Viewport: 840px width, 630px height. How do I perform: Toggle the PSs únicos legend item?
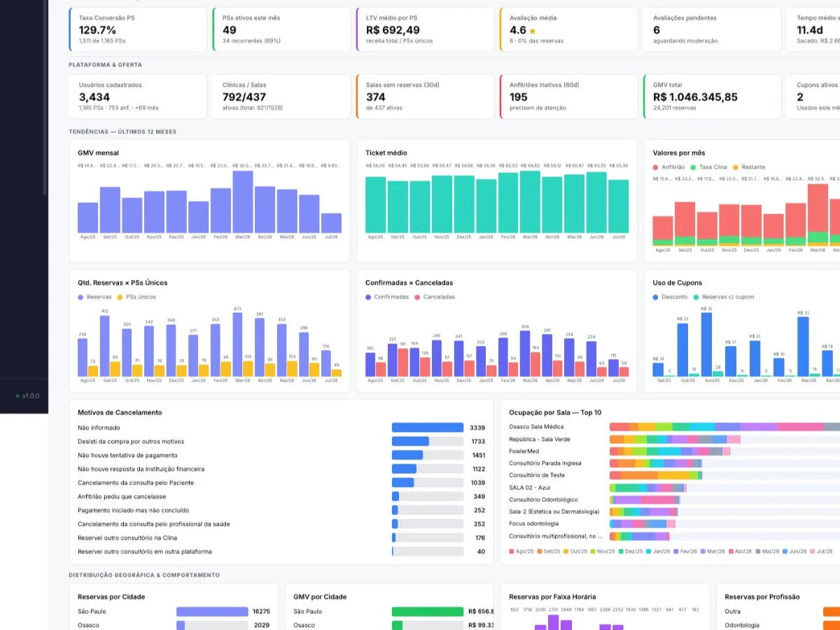pos(136,297)
